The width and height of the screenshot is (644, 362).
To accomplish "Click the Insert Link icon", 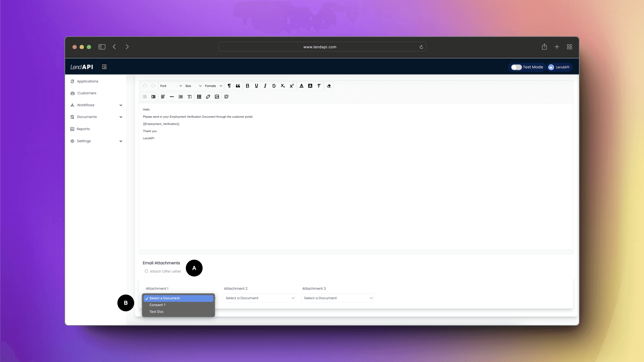I will pos(208,97).
